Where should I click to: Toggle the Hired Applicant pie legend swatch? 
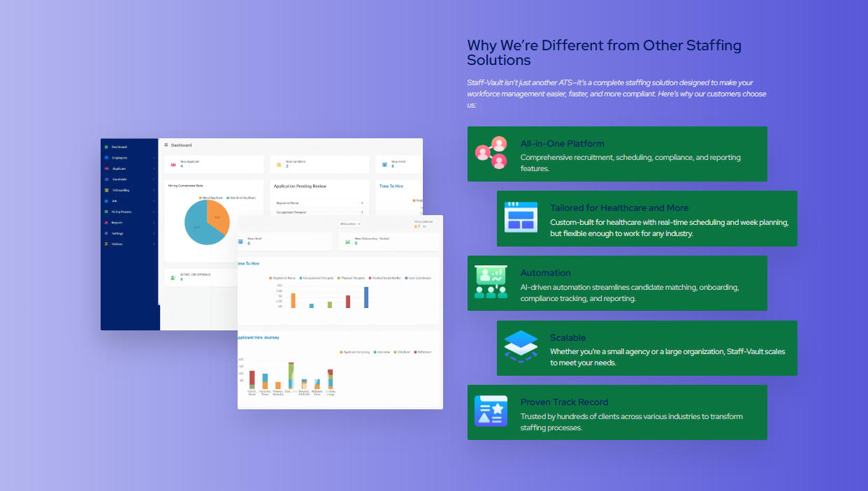coord(201,198)
